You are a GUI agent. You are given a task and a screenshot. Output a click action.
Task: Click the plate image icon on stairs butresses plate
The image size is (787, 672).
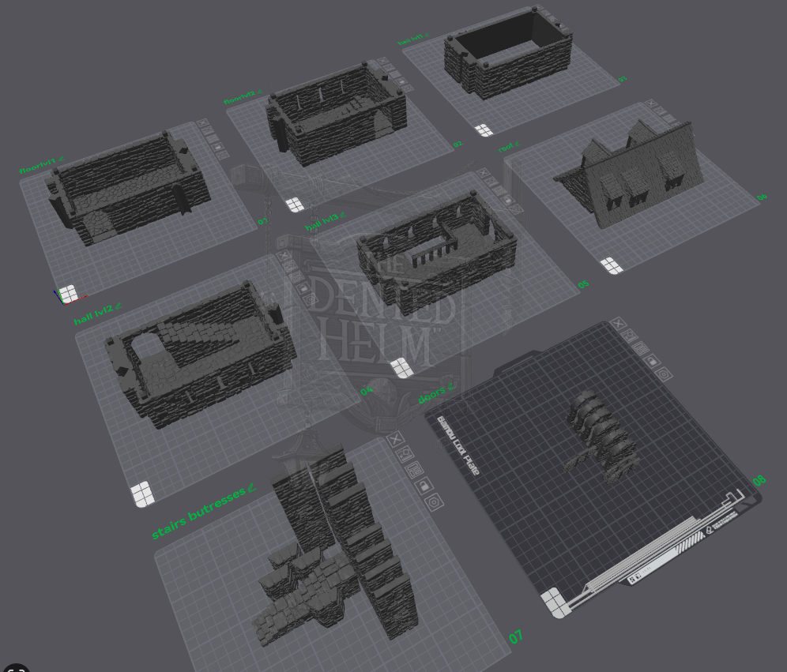405,454
